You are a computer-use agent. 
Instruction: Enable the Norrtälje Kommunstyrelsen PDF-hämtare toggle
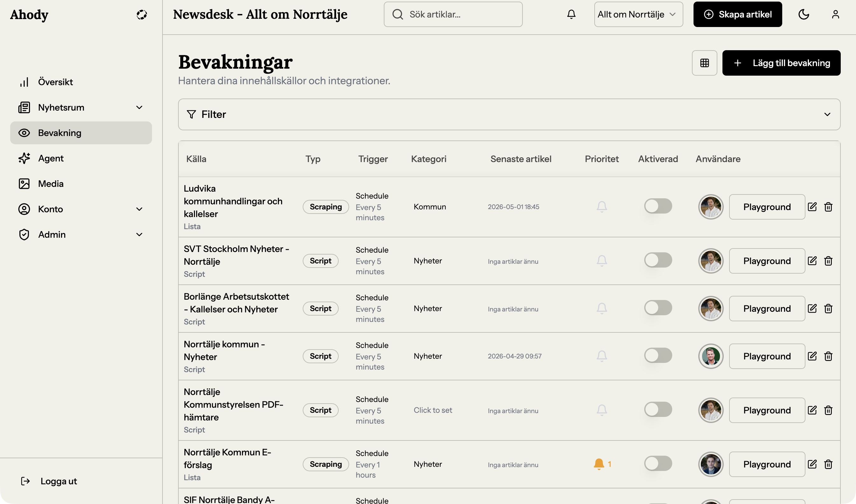tap(658, 409)
